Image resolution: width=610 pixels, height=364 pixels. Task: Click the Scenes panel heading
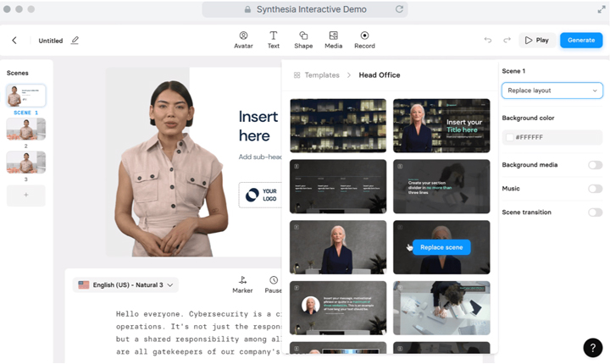[x=18, y=73]
